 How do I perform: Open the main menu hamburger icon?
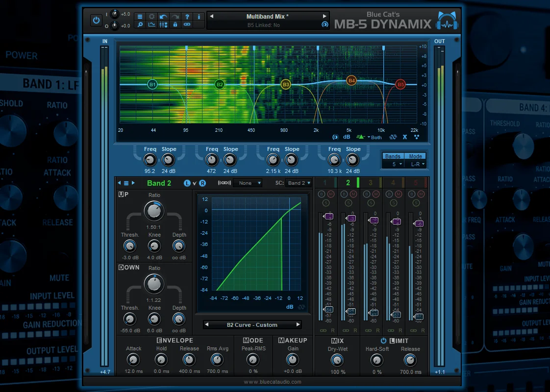[140, 17]
